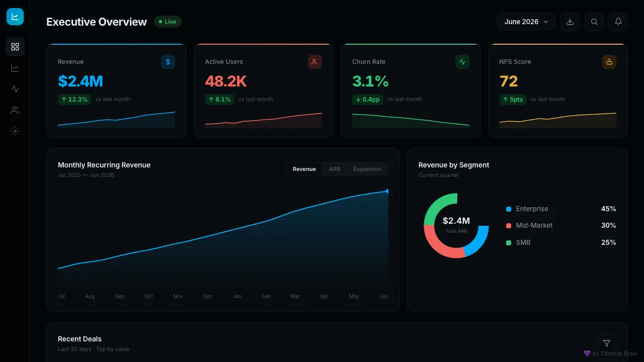Click the Oct label on chart axis
Image resolution: width=644 pixels, height=362 pixels.
tap(149, 296)
